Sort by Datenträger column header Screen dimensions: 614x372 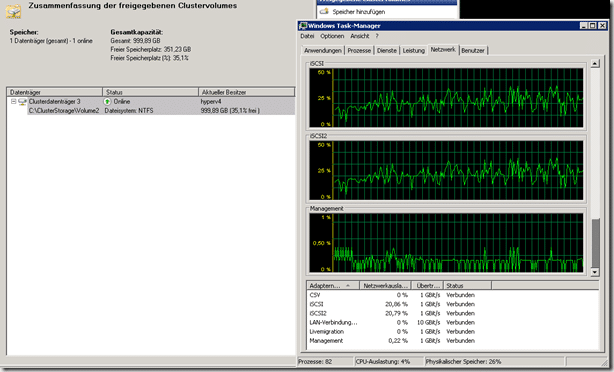(54, 92)
